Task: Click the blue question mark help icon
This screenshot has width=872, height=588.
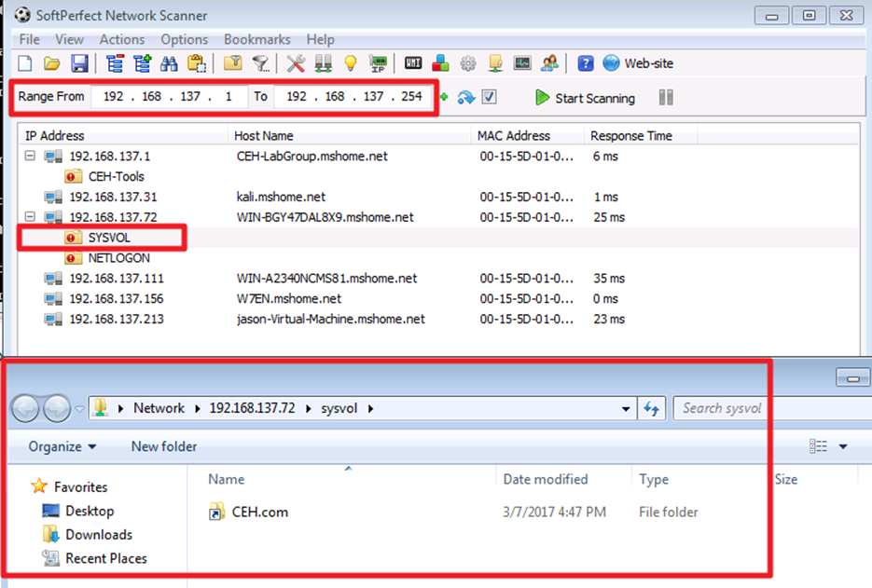Action: pyautogui.click(x=586, y=63)
